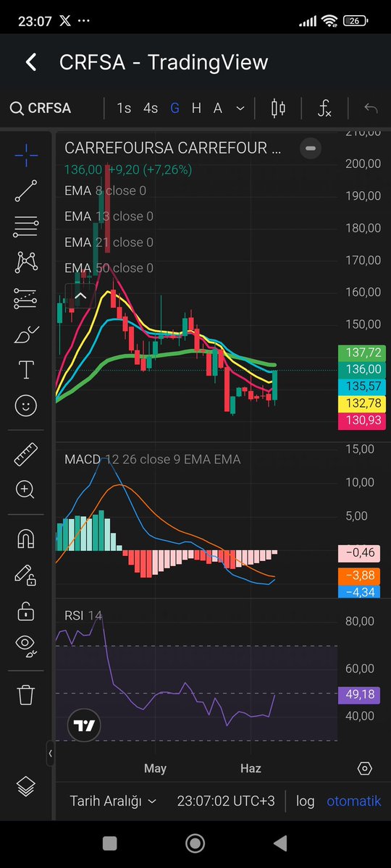This screenshot has width=391, height=868.
Task: Toggle otomatik auto scale
Action: coord(354,801)
